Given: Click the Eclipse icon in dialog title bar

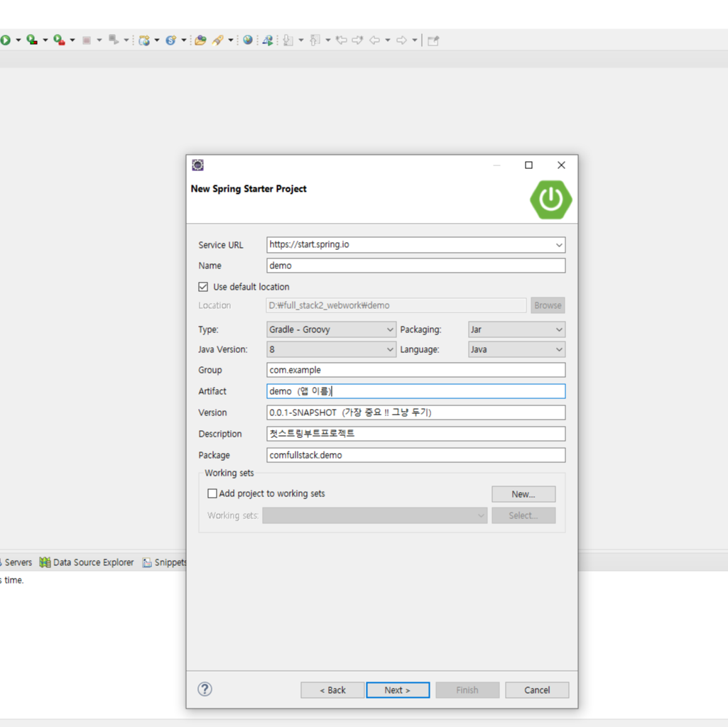Looking at the screenshot, I should point(197,165).
